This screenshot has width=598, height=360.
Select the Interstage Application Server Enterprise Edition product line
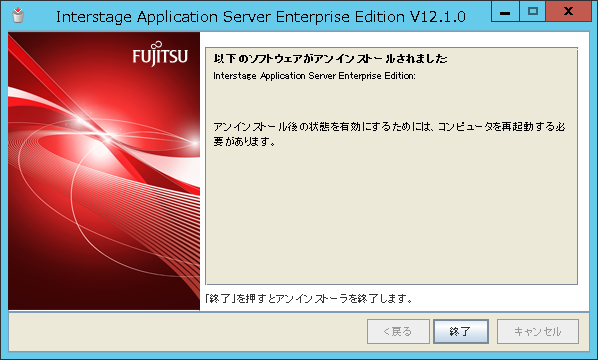314,76
